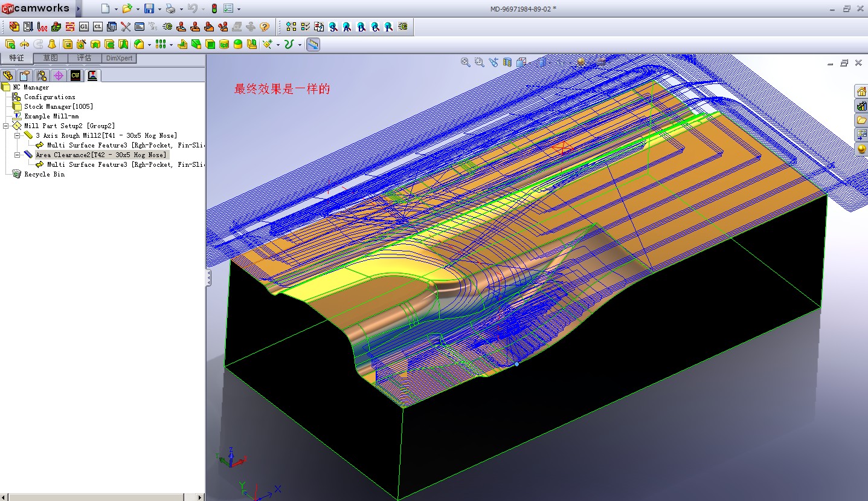Screen dimensions: 868x501
Task: Open the Design Library task pane
Action: click(x=861, y=106)
